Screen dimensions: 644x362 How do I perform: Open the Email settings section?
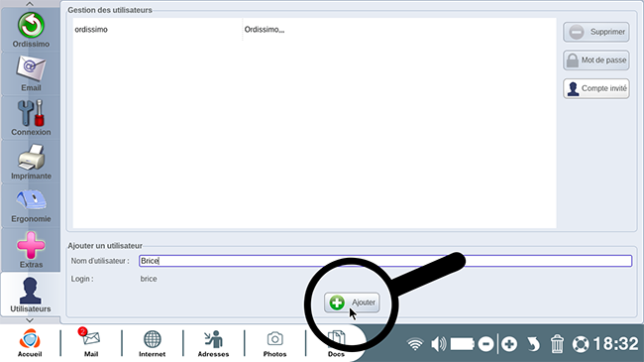(x=31, y=74)
